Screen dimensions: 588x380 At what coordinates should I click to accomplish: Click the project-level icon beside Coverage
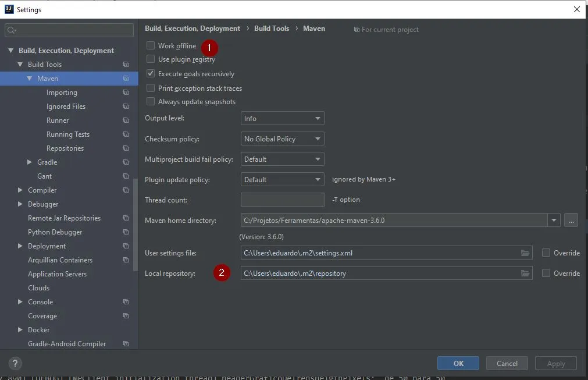(x=126, y=316)
